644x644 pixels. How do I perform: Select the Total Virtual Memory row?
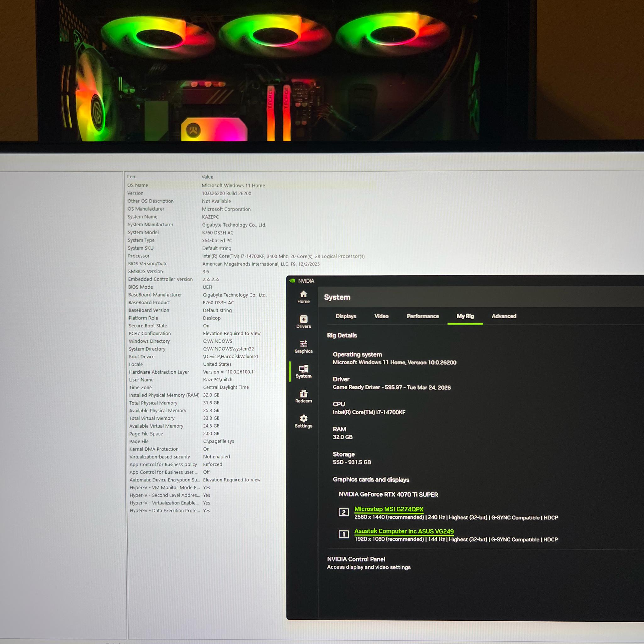[174, 418]
